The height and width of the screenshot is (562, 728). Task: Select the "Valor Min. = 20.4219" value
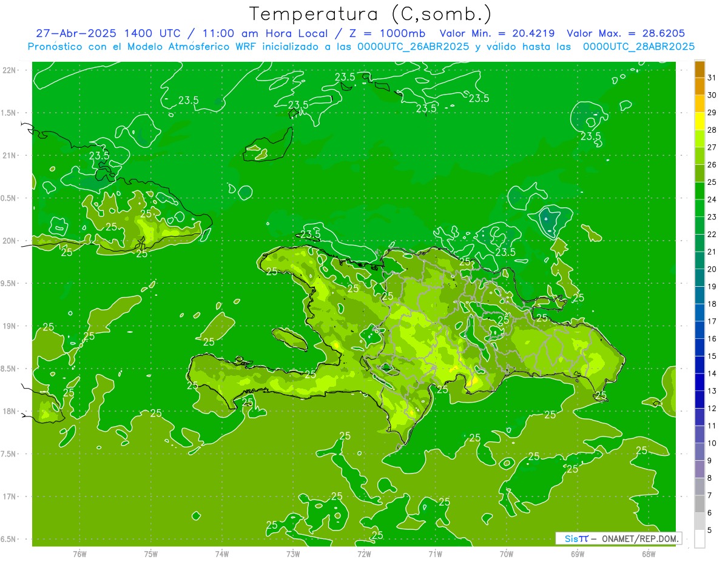click(498, 33)
